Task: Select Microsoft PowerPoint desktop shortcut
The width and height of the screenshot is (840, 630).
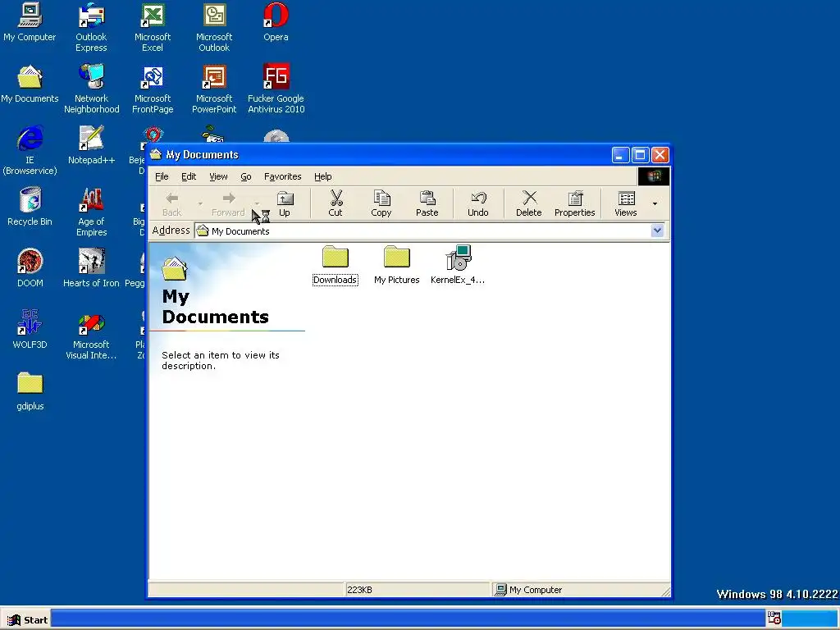Action: point(214,89)
